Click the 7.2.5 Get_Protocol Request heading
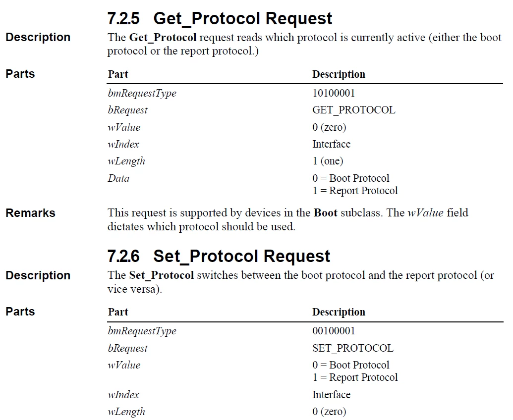This screenshot has height=420, width=513. (x=220, y=18)
